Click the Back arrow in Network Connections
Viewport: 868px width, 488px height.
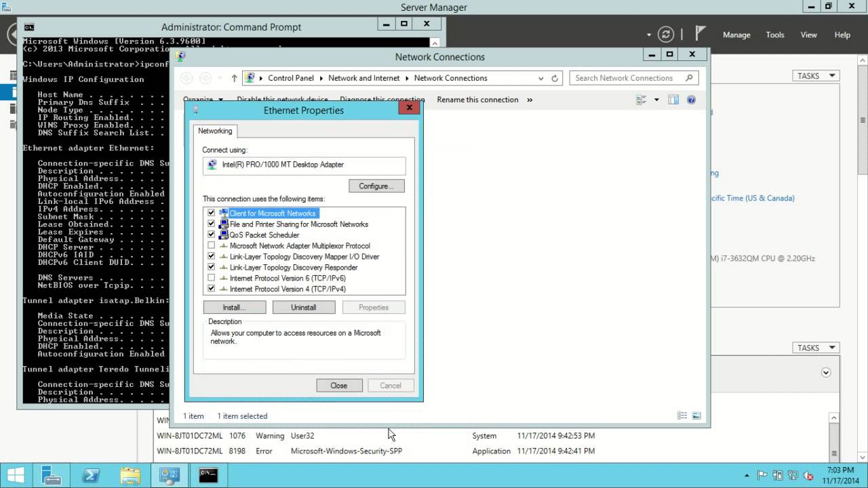(186, 78)
